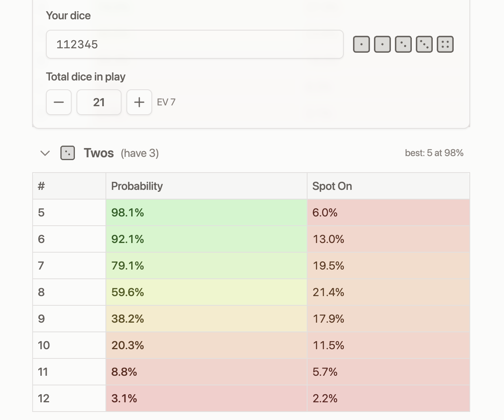Click the die showing three pips
The height and width of the screenshot is (420, 504).
pyautogui.click(x=424, y=44)
